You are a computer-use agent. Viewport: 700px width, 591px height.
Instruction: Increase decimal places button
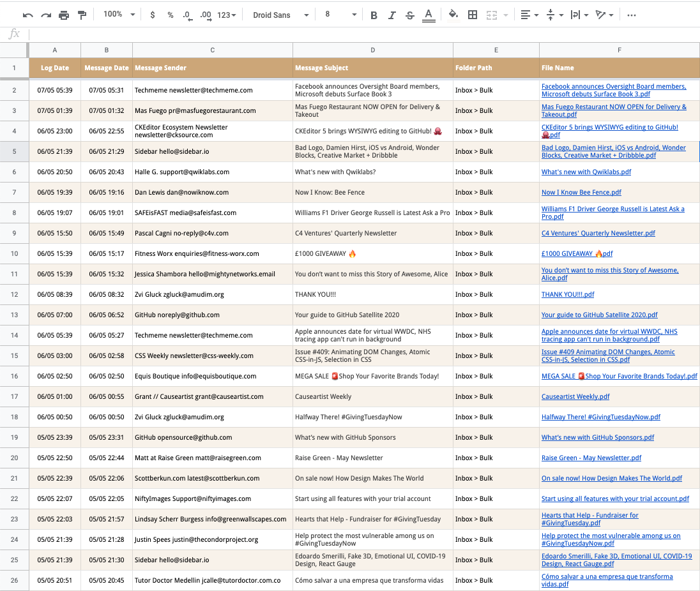tap(206, 15)
